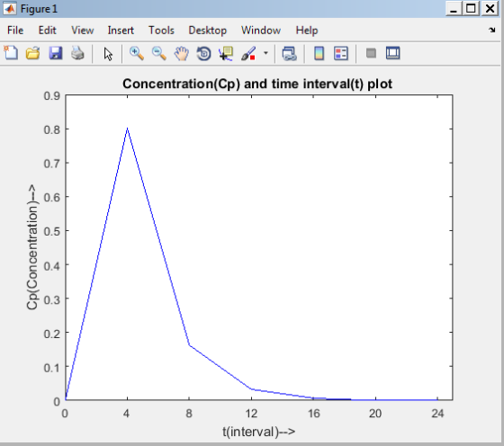The height and width of the screenshot is (446, 504).
Task: Open the Tools menu
Action: (x=161, y=31)
